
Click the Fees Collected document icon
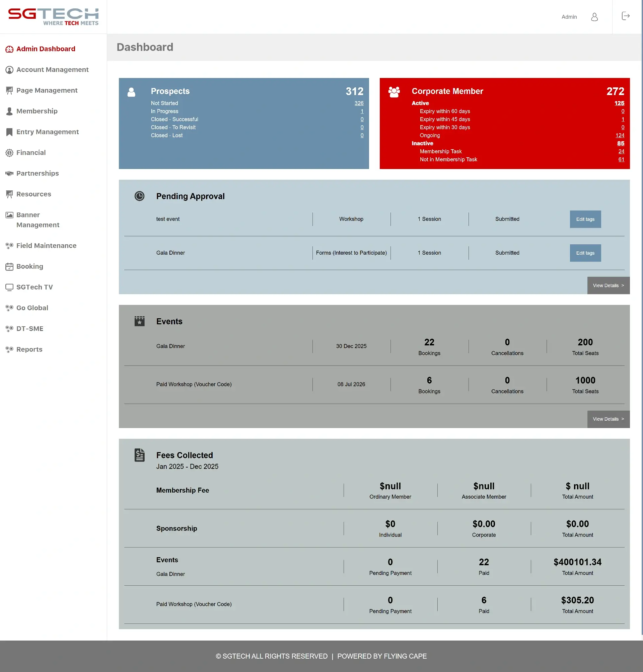(x=140, y=455)
